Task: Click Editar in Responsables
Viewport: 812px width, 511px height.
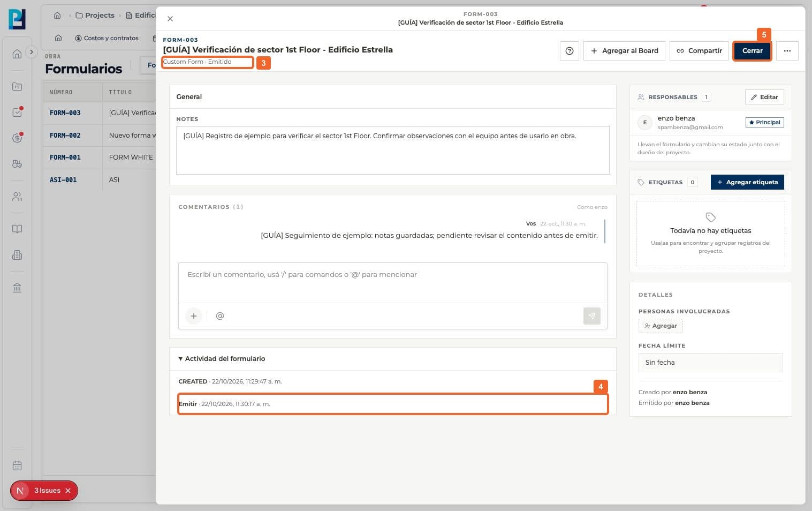Action: coord(764,97)
